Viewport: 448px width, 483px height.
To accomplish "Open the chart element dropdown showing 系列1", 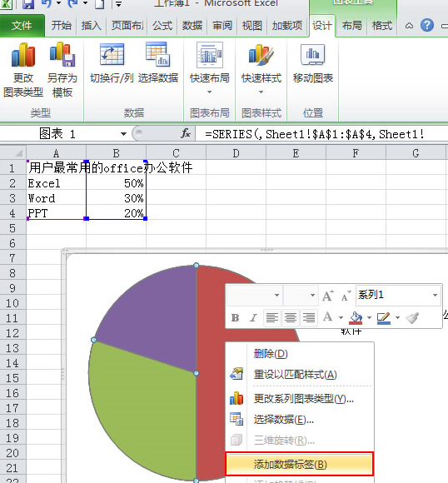I will pos(398,295).
